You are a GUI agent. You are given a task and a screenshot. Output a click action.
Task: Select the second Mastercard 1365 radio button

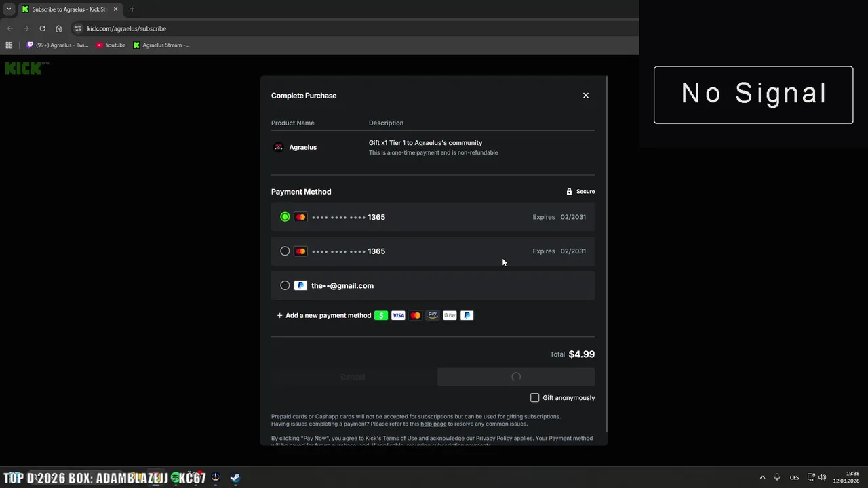point(285,251)
